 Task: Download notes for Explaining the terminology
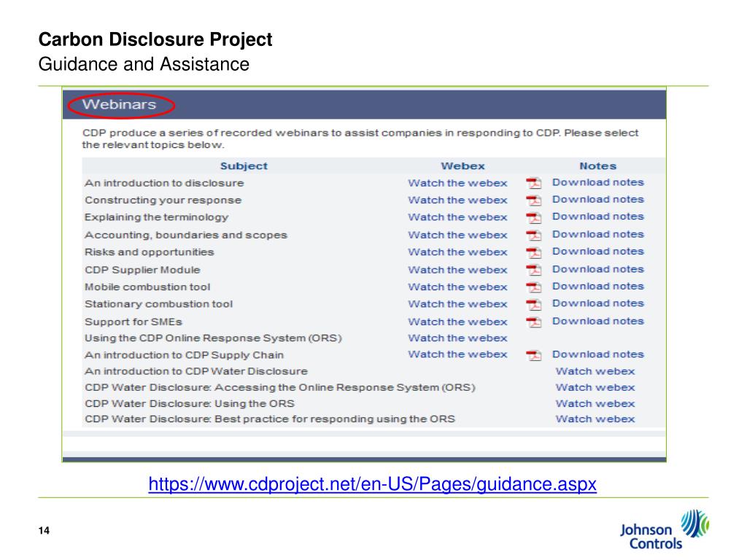[x=598, y=217]
